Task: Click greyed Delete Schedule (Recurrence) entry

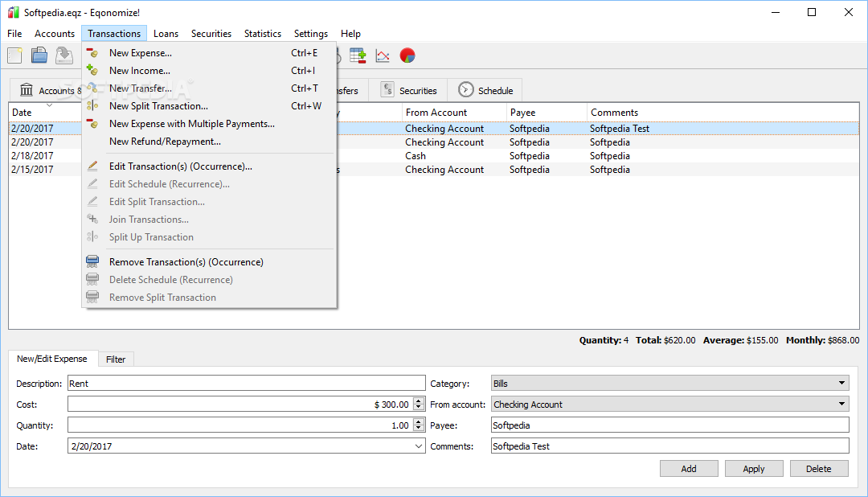Action: click(x=209, y=280)
